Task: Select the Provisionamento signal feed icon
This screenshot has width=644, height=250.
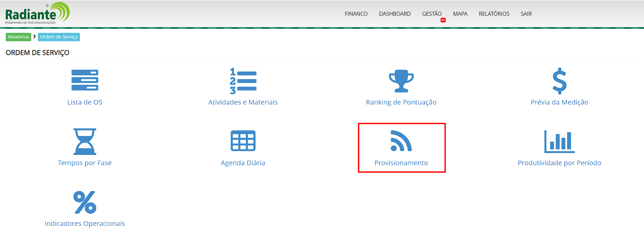Action: coord(401,141)
